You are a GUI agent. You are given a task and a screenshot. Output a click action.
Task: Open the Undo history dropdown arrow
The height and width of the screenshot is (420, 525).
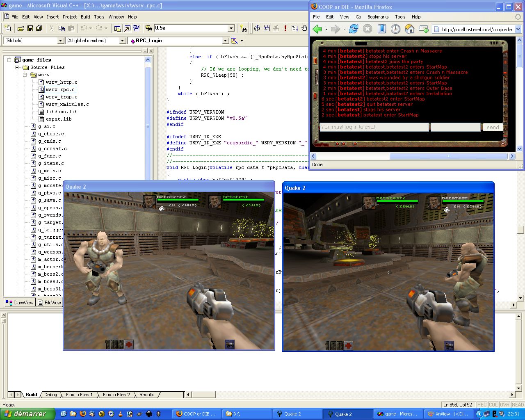click(91, 28)
